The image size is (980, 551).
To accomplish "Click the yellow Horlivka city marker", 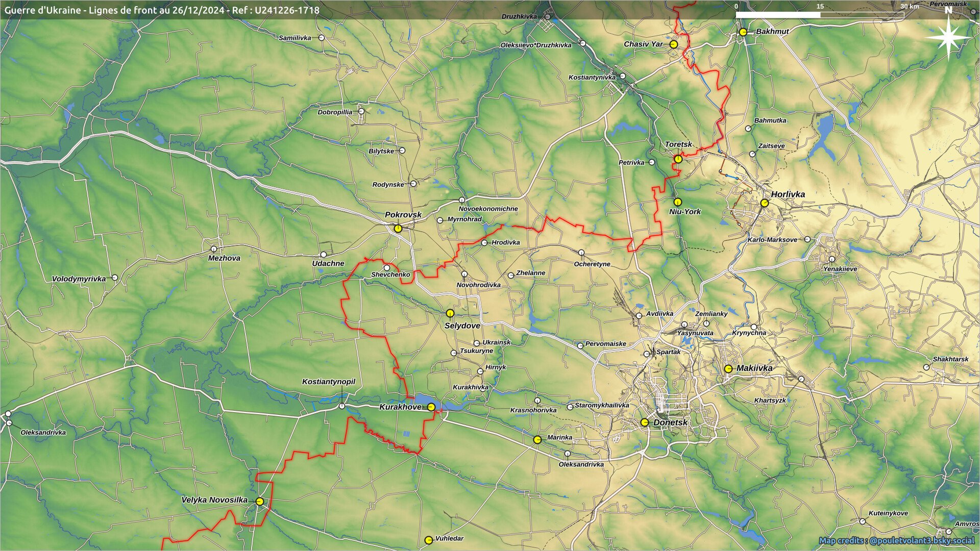I will point(764,203).
